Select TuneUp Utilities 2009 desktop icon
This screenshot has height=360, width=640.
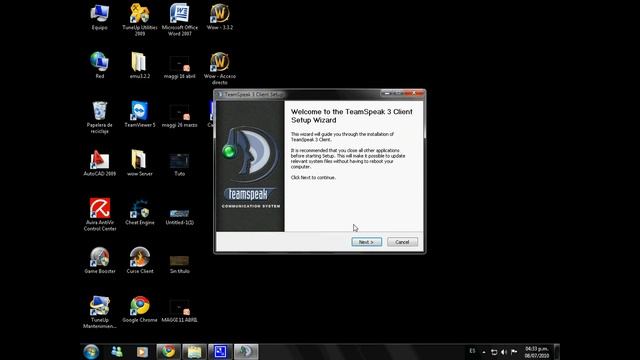(x=140, y=20)
